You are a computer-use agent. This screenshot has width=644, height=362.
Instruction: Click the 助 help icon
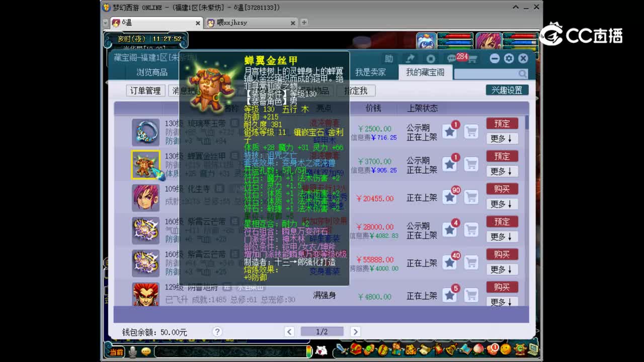click(388, 58)
